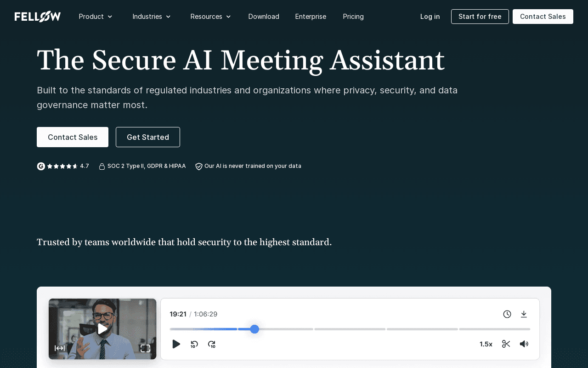Viewport: 588px width, 368px height.
Task: Open the Enterprise page
Action: click(x=311, y=17)
